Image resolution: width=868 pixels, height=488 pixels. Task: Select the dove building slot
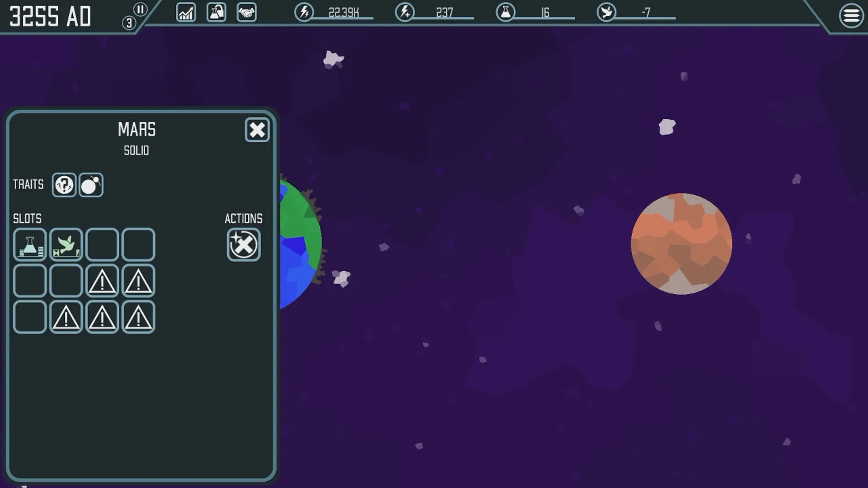[x=66, y=245]
